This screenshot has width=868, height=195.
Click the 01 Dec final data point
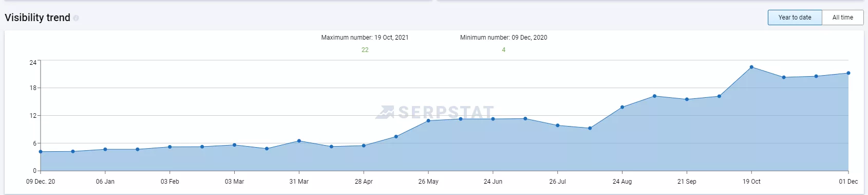848,73
